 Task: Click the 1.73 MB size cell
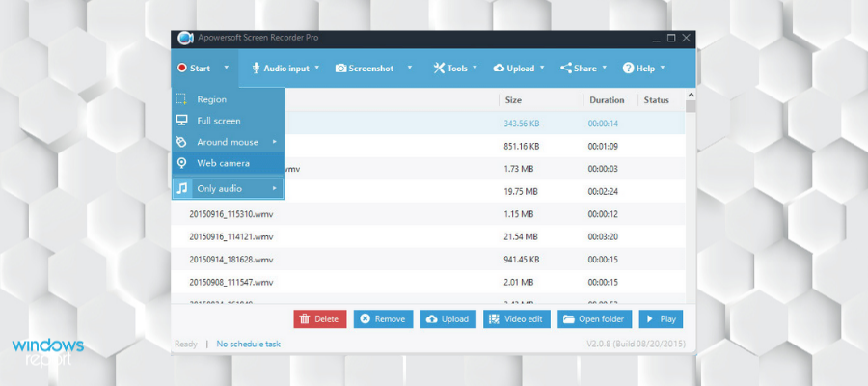click(x=518, y=168)
